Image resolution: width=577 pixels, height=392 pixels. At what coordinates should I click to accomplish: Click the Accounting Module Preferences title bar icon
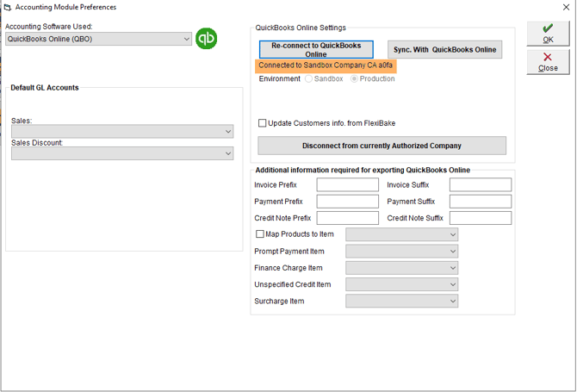coord(7,7)
